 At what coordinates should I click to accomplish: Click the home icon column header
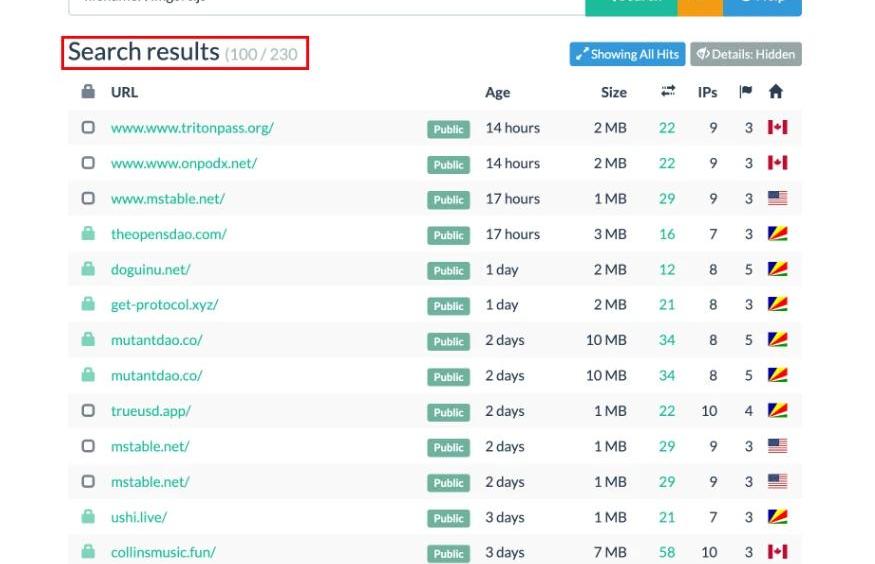tap(776, 92)
